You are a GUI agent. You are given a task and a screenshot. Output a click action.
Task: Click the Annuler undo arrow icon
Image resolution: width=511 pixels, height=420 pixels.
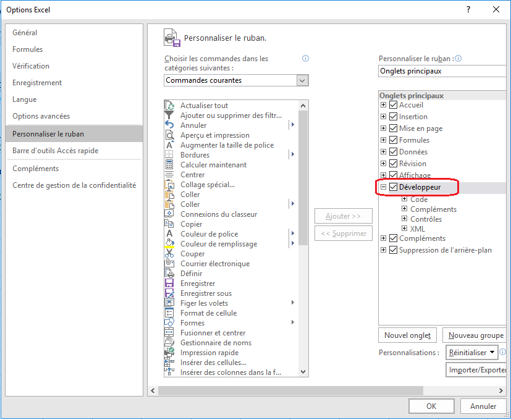click(x=169, y=125)
